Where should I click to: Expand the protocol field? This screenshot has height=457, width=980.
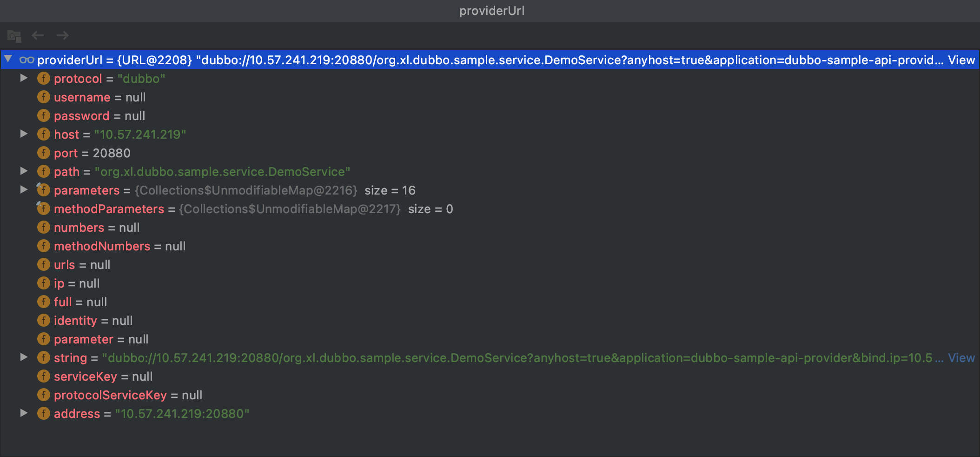pos(24,78)
